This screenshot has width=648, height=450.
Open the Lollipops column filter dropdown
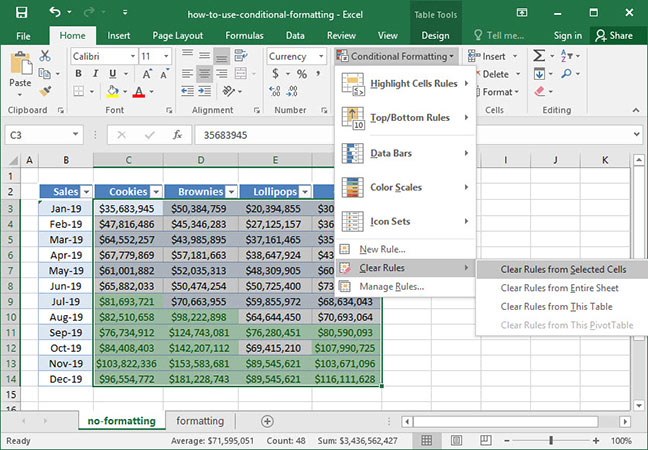pos(305,192)
